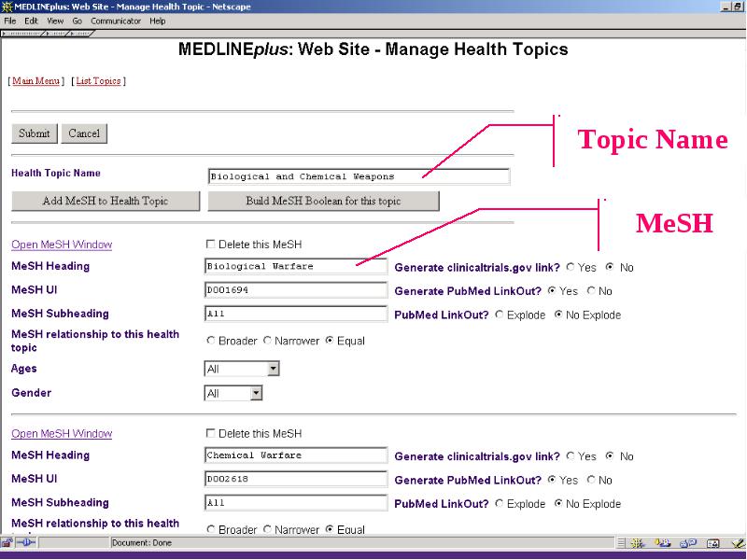Click MeSH UI field containing D001694
The image size is (747, 560).
tap(296, 290)
